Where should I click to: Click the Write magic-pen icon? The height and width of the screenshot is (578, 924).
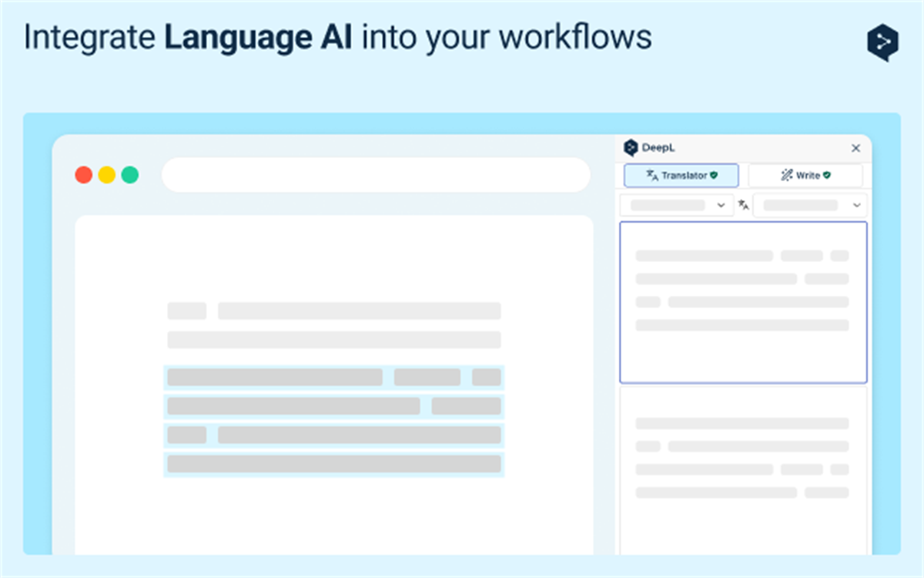point(787,175)
